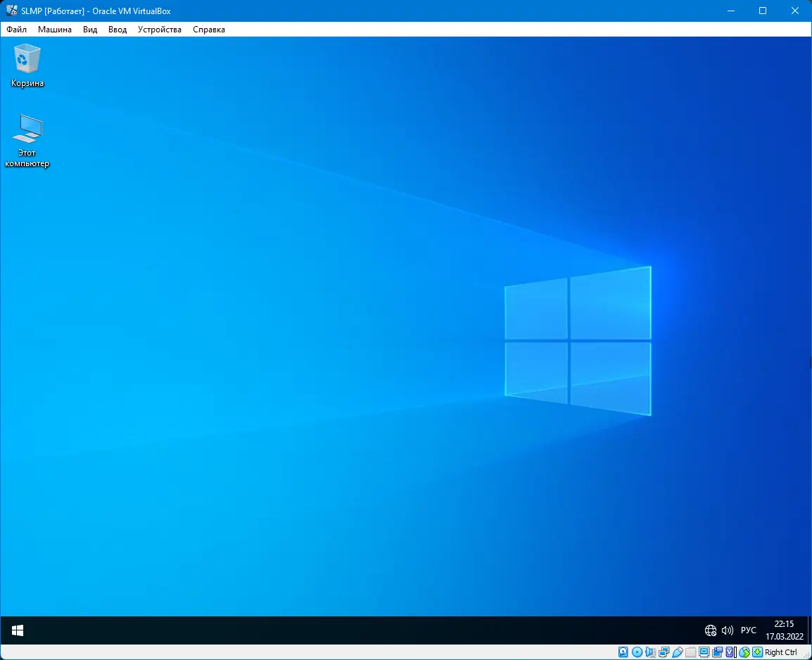Image resolution: width=812 pixels, height=660 pixels.
Task: Open the Машина menu
Action: pyautogui.click(x=54, y=30)
